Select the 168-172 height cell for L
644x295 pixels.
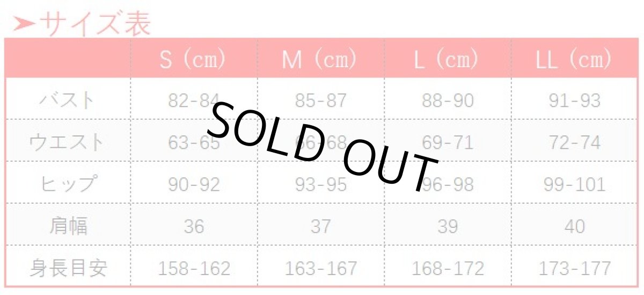click(x=448, y=268)
